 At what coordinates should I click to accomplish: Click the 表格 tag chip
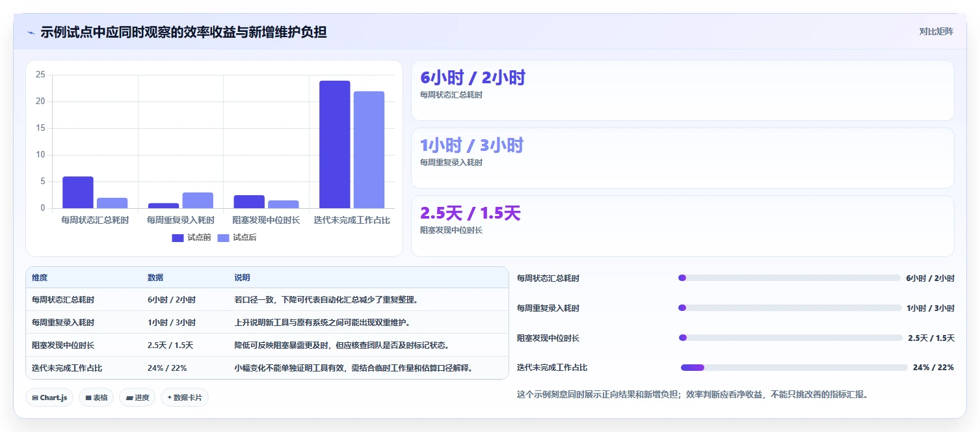click(96, 398)
